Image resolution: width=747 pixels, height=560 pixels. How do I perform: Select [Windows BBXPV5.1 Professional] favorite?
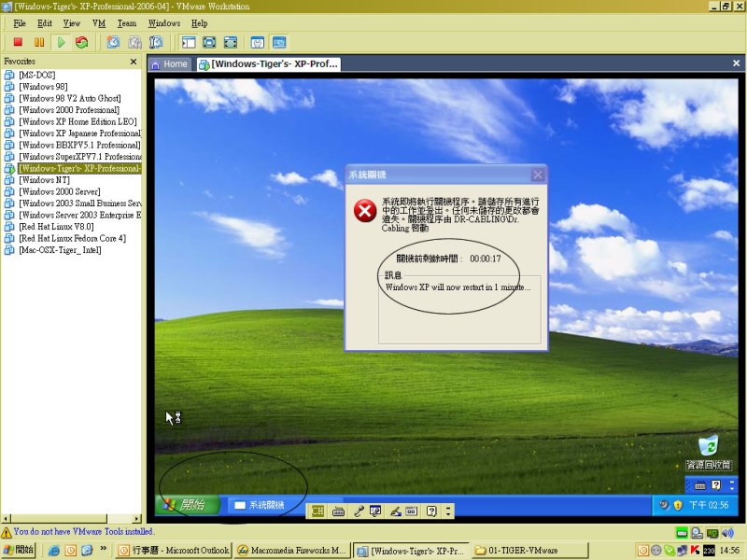pos(79,145)
